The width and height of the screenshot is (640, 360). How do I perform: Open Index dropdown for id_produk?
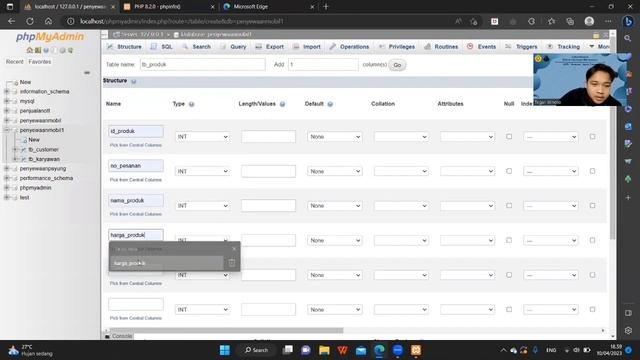tap(550, 137)
